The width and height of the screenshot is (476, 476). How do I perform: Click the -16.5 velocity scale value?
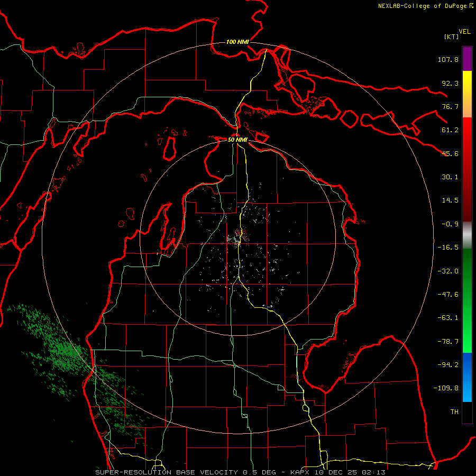(x=448, y=248)
